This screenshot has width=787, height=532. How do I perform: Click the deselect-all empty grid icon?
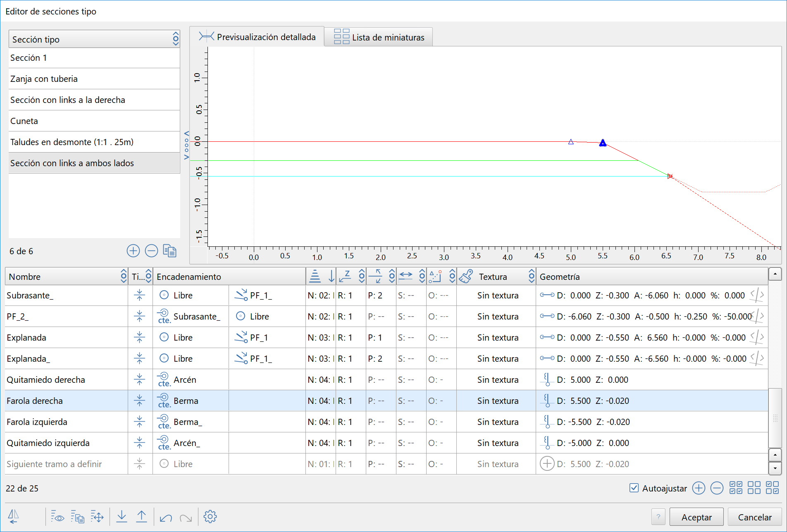click(x=754, y=488)
